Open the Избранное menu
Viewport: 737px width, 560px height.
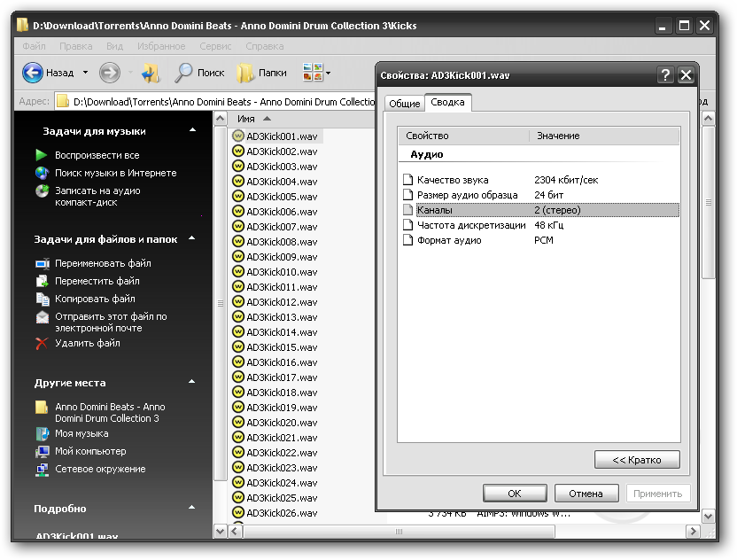161,46
